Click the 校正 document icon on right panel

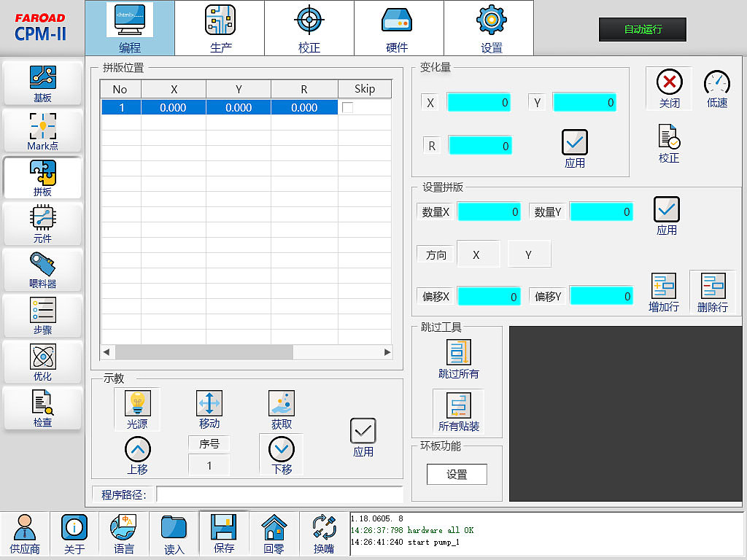669,144
